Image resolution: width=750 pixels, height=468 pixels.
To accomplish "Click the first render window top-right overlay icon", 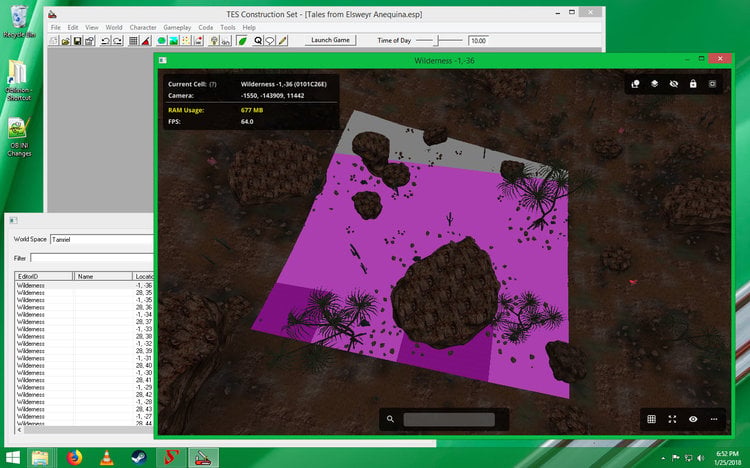I will [x=635, y=84].
